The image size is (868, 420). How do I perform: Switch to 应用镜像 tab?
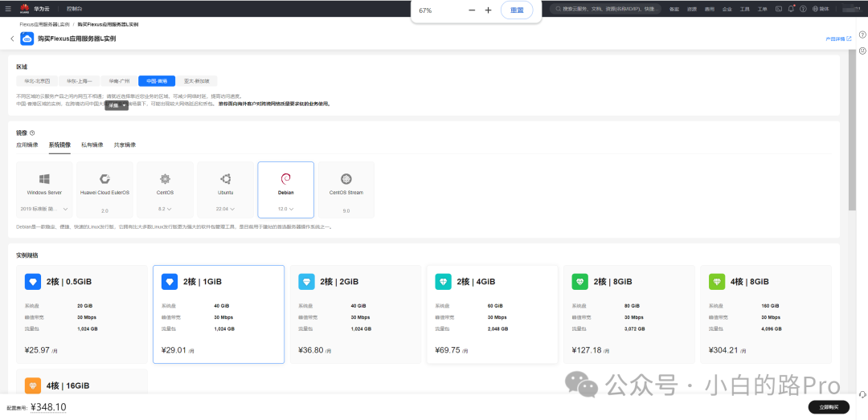click(x=27, y=145)
